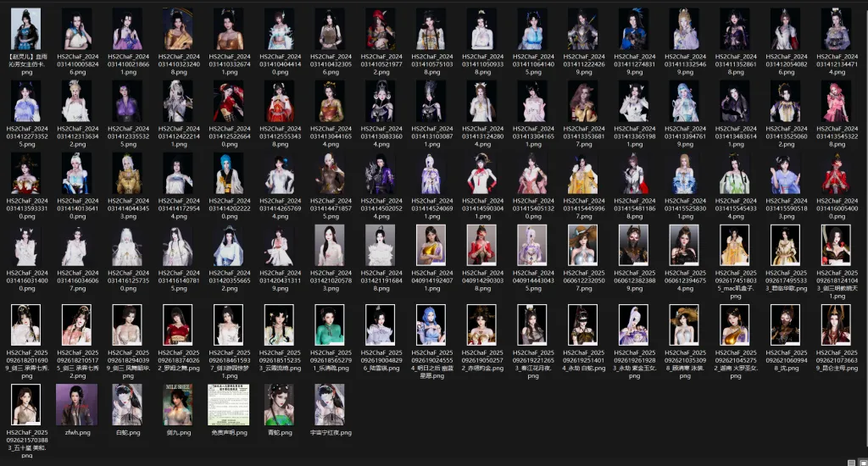The height and width of the screenshot is (466, 868).
Task: Select file HS2ChaF_20240314122733525.png
Action: click(x=26, y=102)
